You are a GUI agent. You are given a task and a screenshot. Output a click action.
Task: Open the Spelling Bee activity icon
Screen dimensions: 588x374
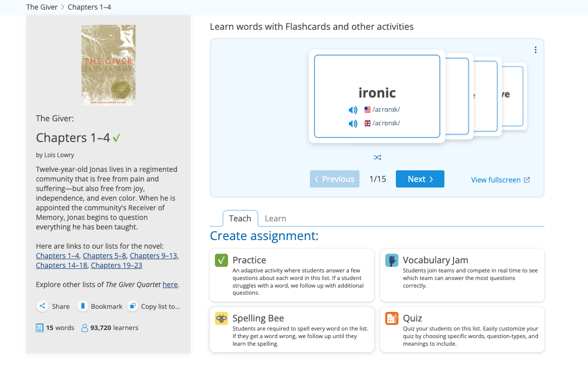click(x=221, y=318)
